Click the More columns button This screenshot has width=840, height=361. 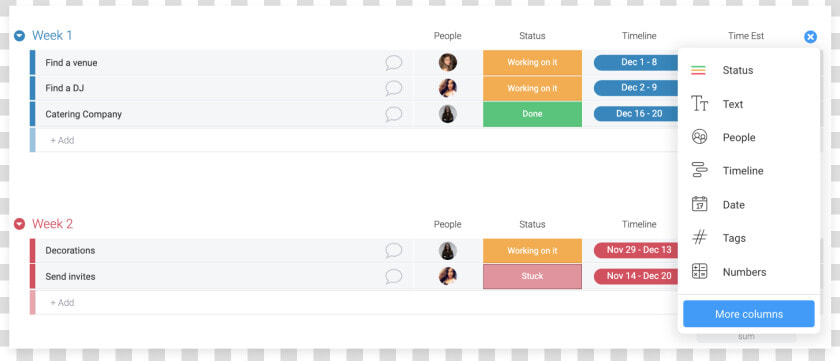(749, 314)
